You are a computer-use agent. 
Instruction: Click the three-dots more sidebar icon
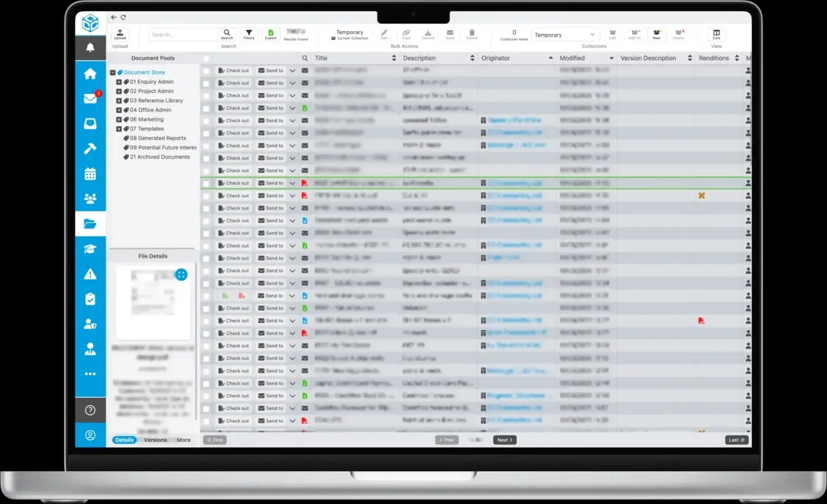click(x=90, y=374)
